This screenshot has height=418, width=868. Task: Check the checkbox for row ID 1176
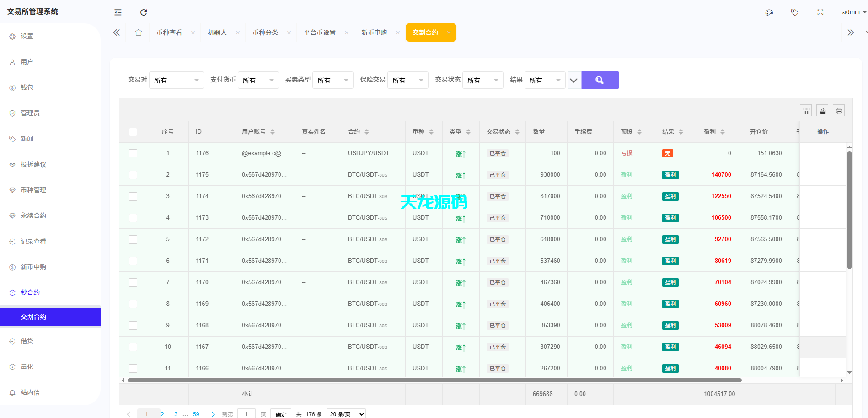[x=133, y=153]
